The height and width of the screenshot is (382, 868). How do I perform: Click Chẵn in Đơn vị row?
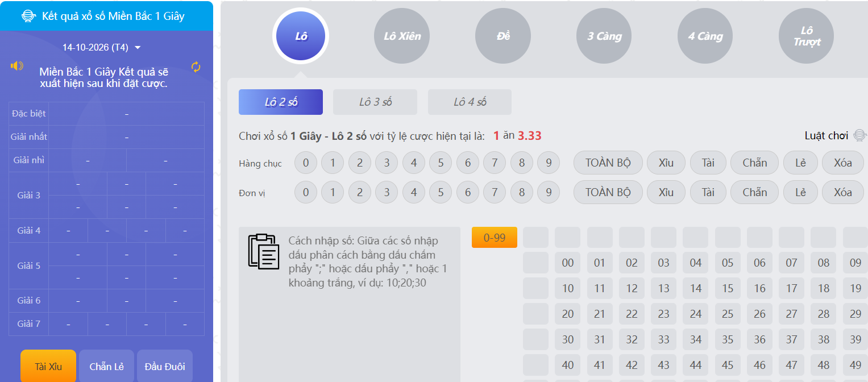pos(755,192)
